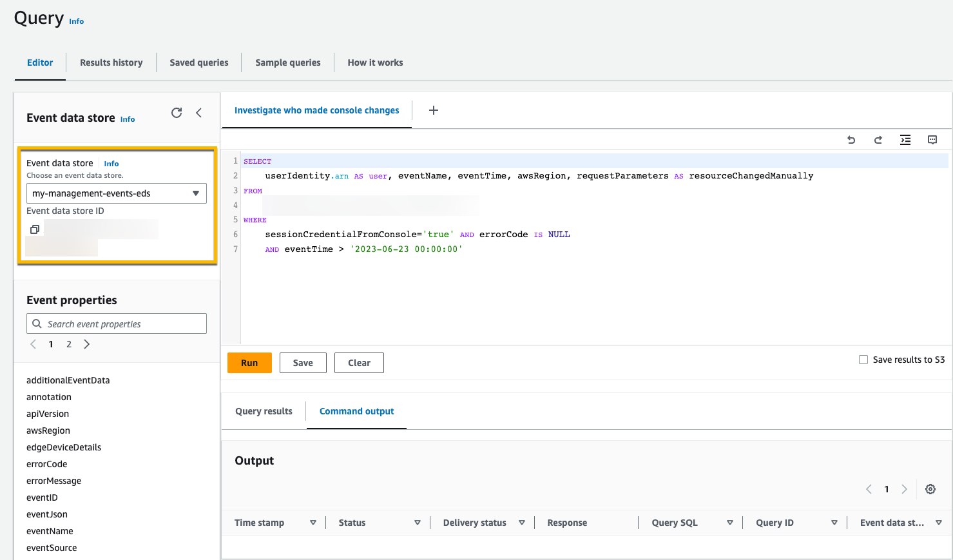Open Output preferences with the gear icon

(x=930, y=489)
